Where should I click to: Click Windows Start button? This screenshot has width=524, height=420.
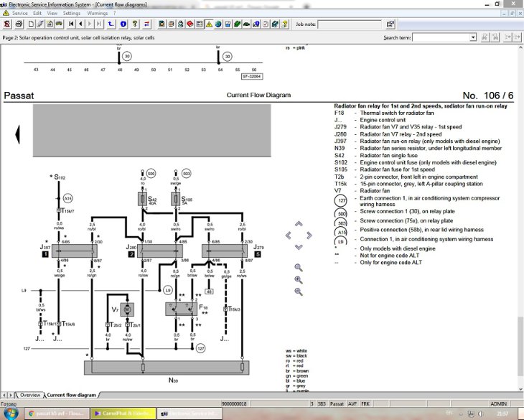click(10, 414)
